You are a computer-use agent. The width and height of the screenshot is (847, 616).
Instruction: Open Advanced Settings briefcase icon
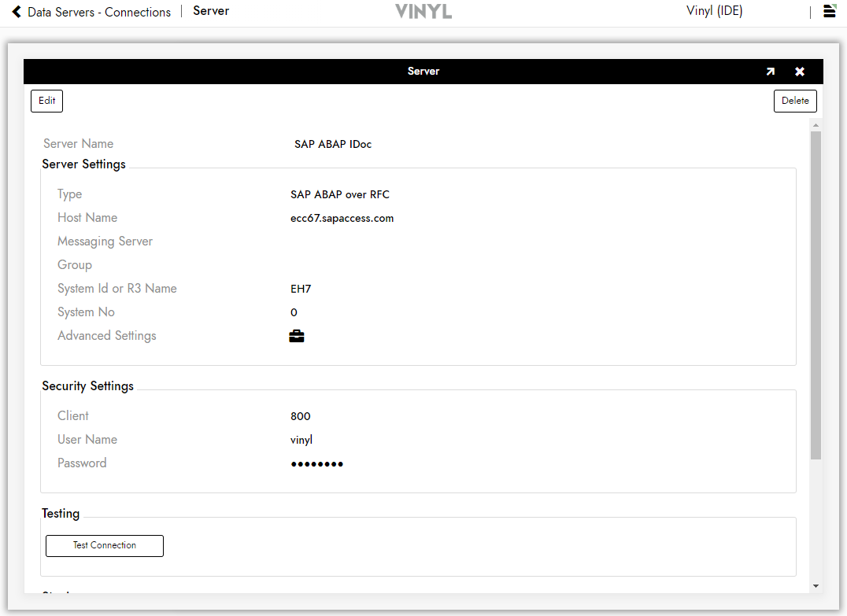pyautogui.click(x=297, y=337)
